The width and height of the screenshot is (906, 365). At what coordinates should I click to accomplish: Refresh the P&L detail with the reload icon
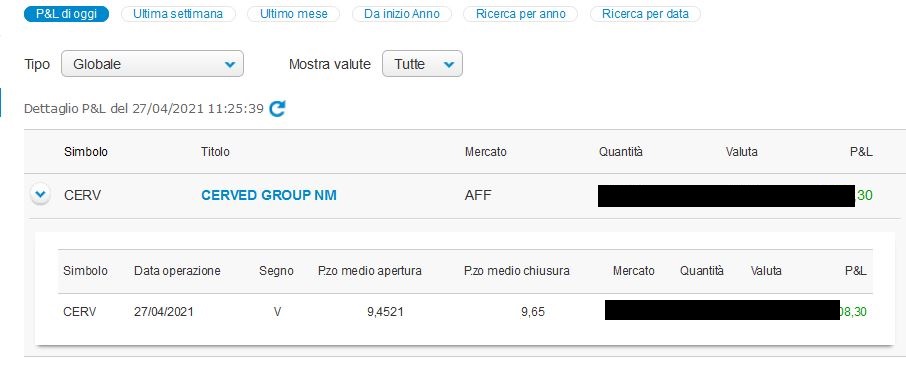click(x=277, y=109)
